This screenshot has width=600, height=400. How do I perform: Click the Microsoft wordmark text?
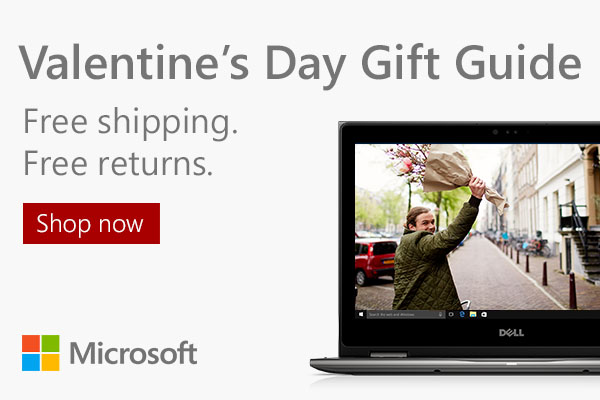pyautogui.click(x=133, y=353)
